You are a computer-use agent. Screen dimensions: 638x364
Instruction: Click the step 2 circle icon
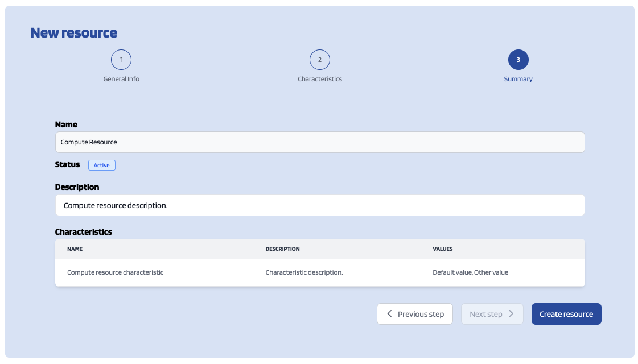(x=320, y=60)
